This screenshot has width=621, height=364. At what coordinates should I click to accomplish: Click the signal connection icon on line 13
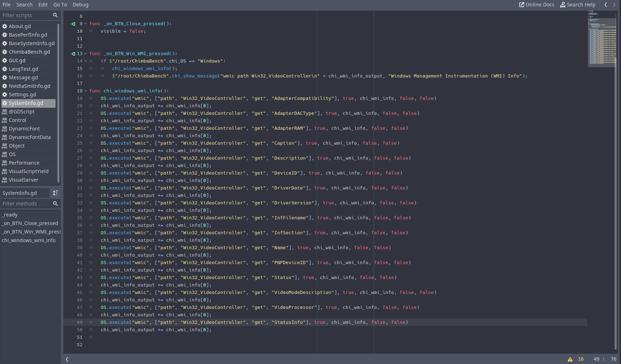(73, 54)
